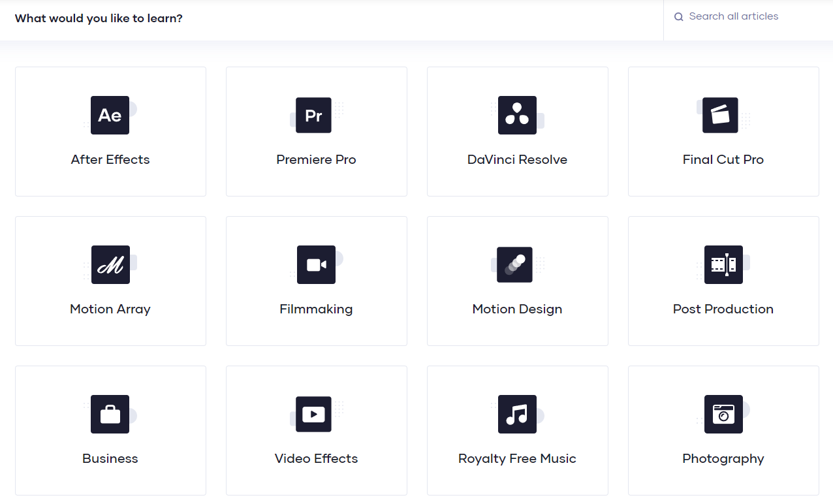Click the 'What would you like to learn?' heading
833x504 pixels.
point(99,18)
